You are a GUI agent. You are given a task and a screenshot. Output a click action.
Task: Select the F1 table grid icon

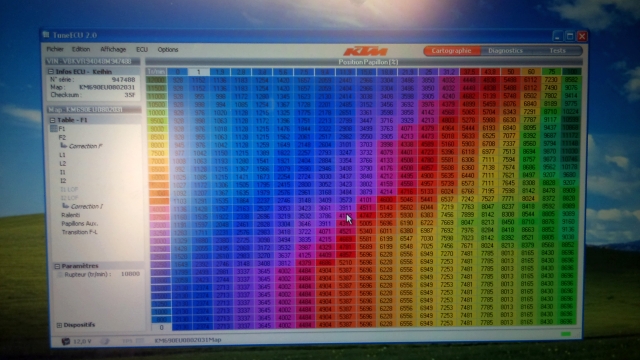tap(53, 129)
